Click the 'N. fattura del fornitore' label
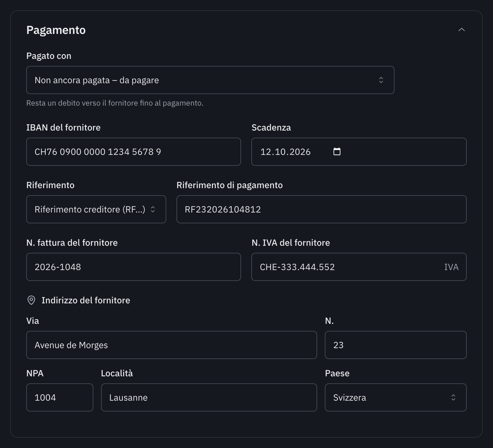 point(72,243)
